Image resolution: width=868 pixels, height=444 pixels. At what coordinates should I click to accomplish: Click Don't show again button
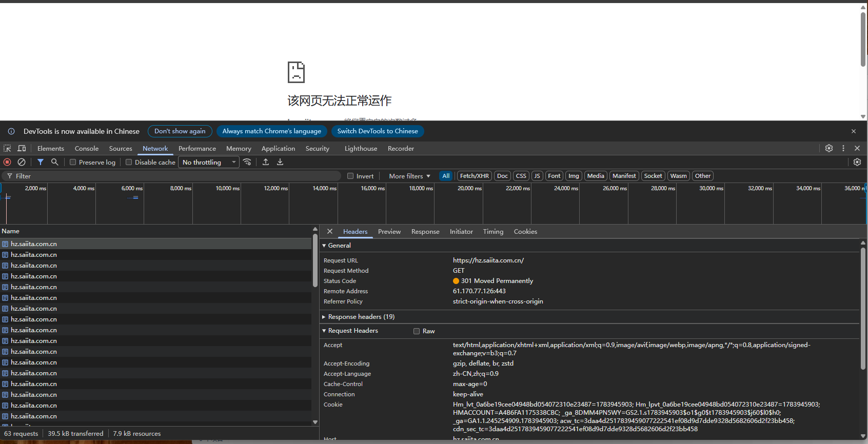coord(180,131)
